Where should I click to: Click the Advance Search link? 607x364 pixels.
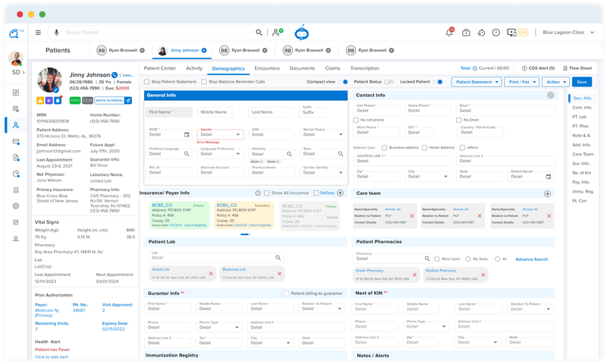pyautogui.click(x=531, y=259)
